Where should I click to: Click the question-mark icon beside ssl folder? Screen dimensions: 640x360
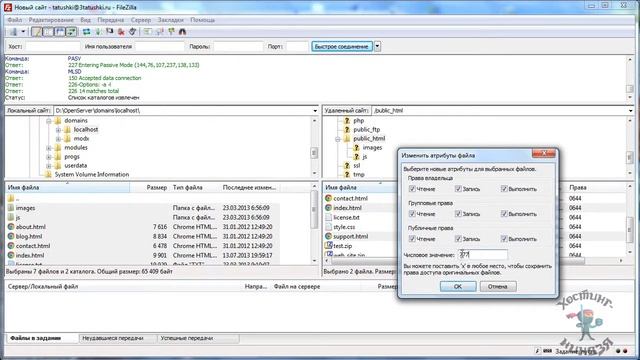pyautogui.click(x=347, y=165)
